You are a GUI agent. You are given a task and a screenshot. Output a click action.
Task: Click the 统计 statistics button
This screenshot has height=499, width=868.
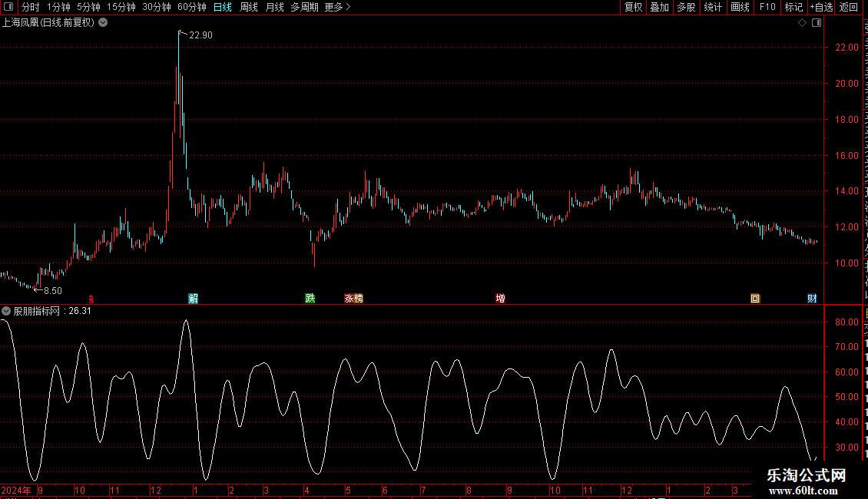pos(712,7)
